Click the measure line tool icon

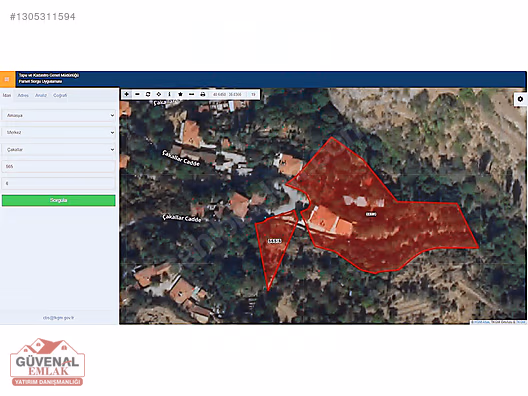tap(192, 94)
